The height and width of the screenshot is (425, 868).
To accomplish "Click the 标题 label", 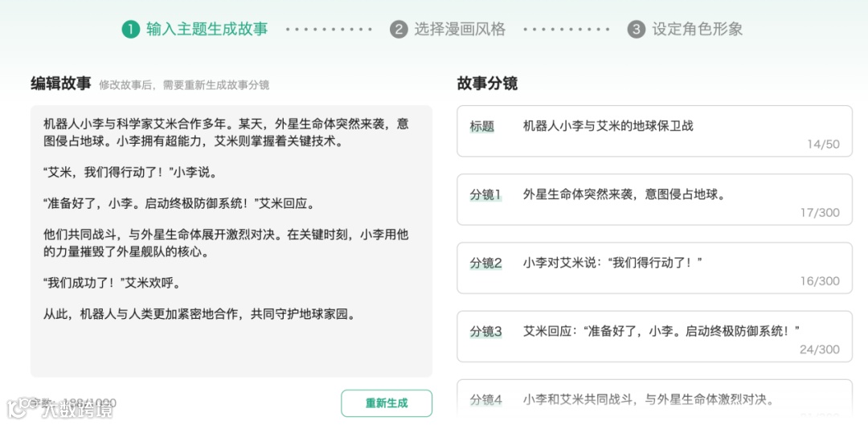I will 482,126.
